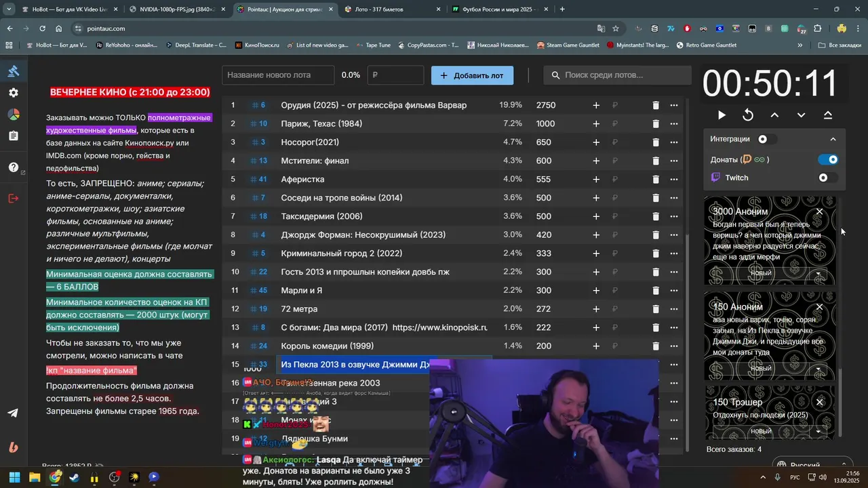868x488 pixels.
Task: Open the auction gavel sidebar icon
Action: pos(14,71)
